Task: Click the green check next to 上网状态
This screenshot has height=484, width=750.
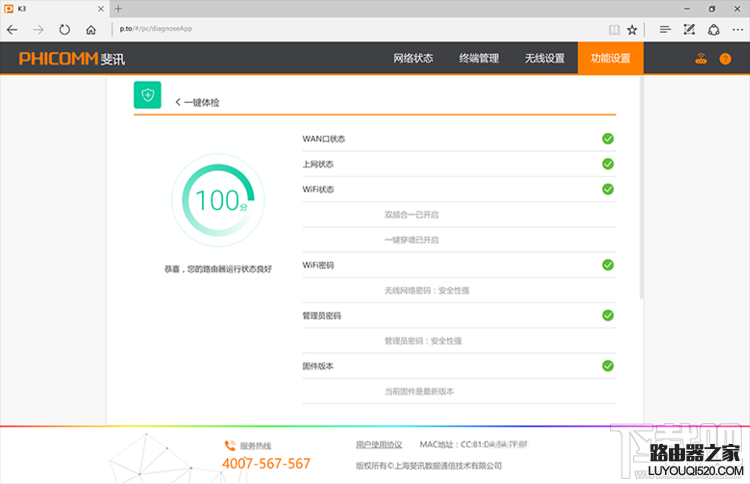Action: pyautogui.click(x=608, y=164)
